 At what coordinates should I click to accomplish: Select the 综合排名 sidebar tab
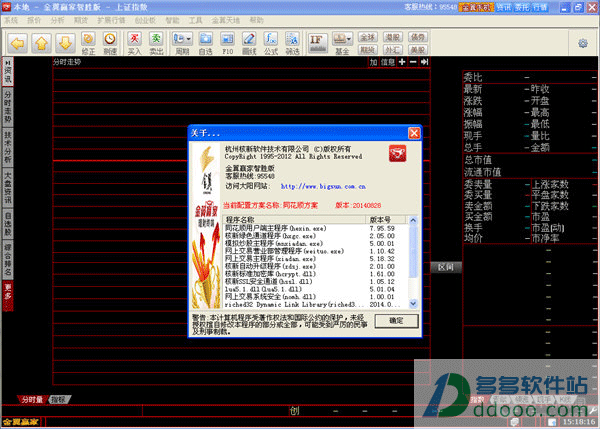(8, 259)
